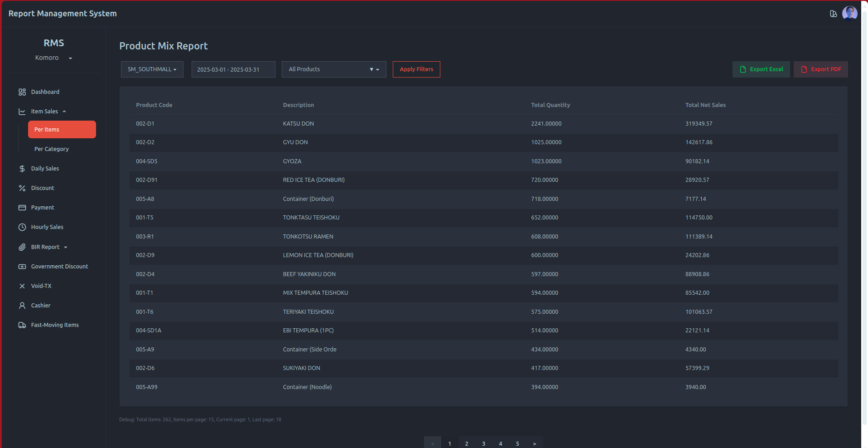Click the Daily Sales dollar icon
Image resolution: width=868 pixels, height=448 pixels.
pos(22,169)
